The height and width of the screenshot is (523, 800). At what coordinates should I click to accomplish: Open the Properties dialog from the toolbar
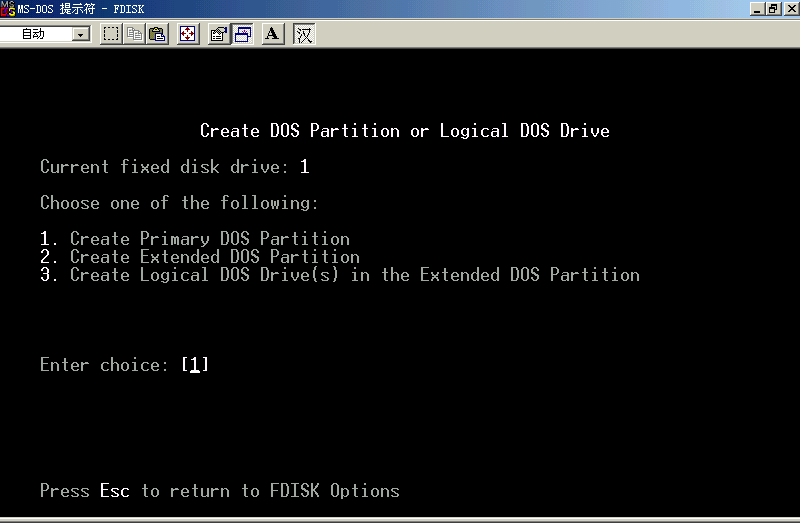pos(218,34)
